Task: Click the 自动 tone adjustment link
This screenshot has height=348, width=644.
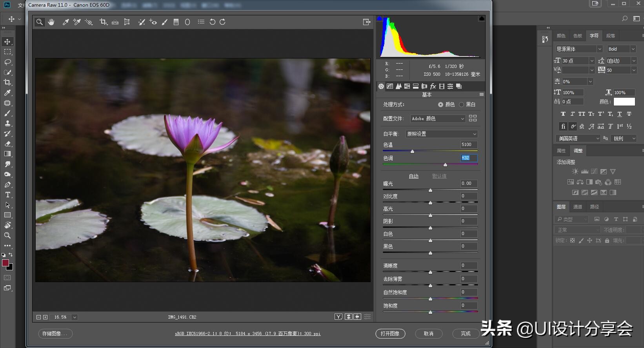Action: click(x=413, y=176)
